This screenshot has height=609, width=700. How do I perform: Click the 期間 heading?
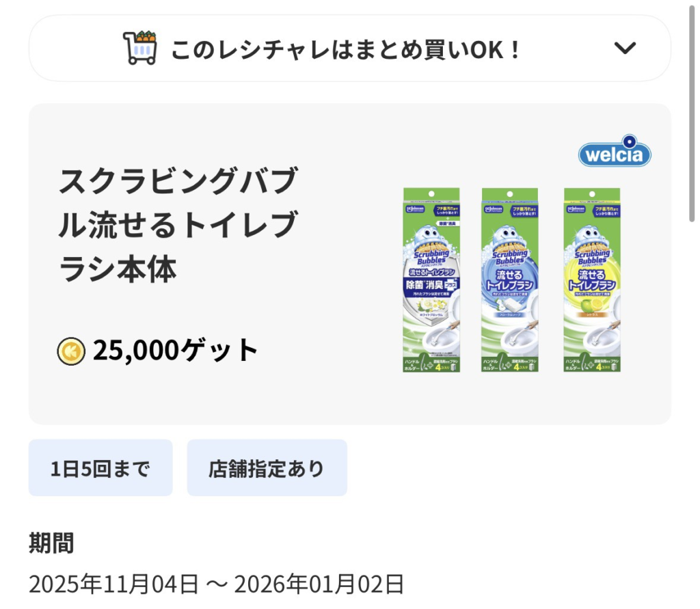point(51,544)
